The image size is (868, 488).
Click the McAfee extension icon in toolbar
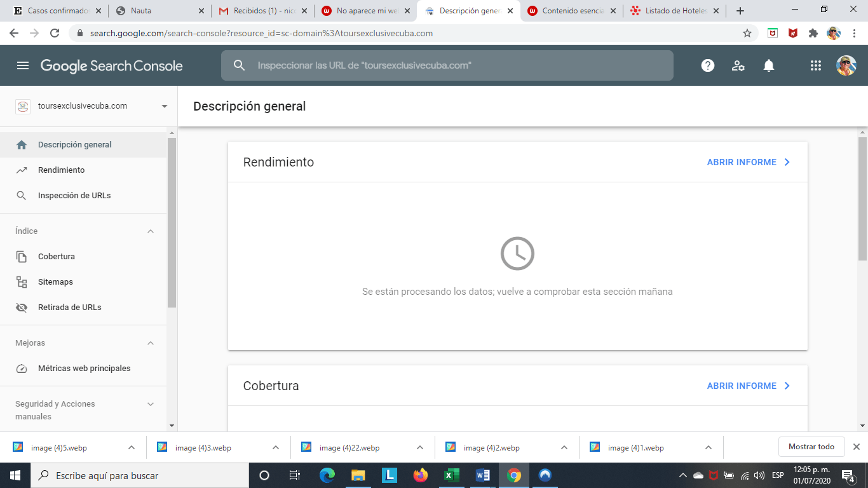point(793,33)
